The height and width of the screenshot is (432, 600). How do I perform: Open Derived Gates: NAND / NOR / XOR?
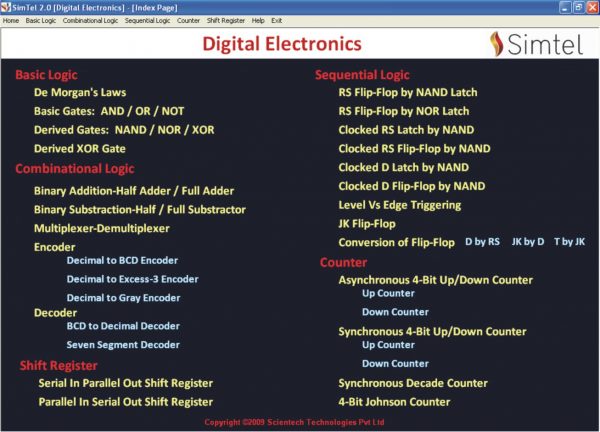tap(124, 130)
